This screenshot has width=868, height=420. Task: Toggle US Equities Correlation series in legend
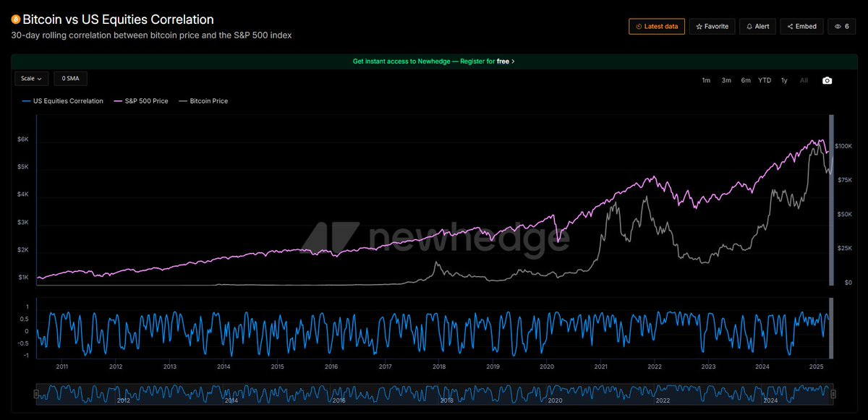[x=63, y=101]
